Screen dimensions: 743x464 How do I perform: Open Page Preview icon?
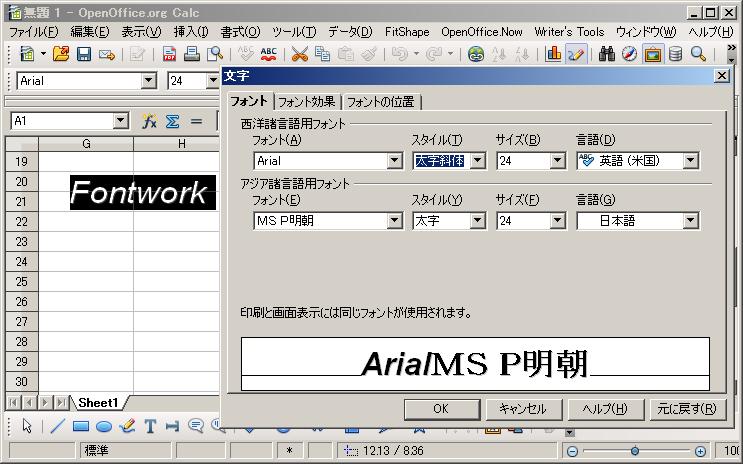215,54
